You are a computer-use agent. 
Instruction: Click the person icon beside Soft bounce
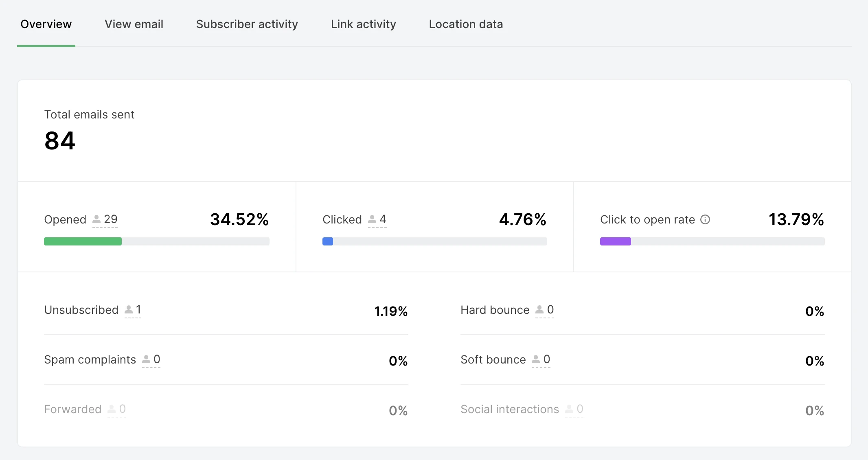(x=536, y=359)
